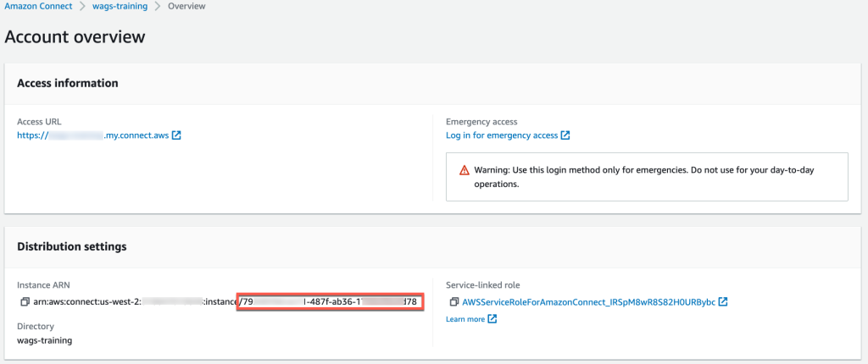Click external-link icon next to Learn more

(x=492, y=319)
